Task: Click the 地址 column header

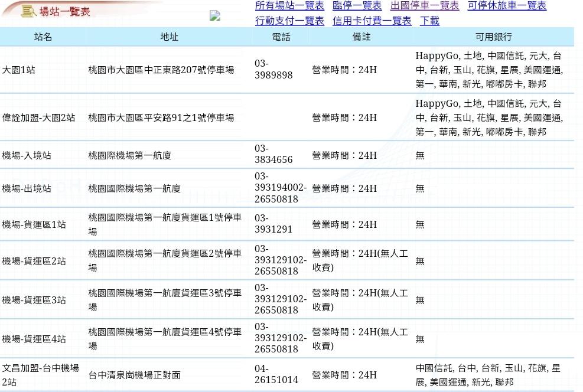Action: point(169,37)
